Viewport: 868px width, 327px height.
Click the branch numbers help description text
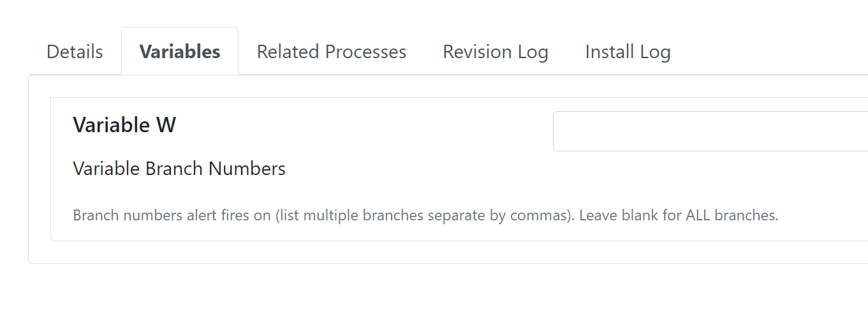point(425,215)
